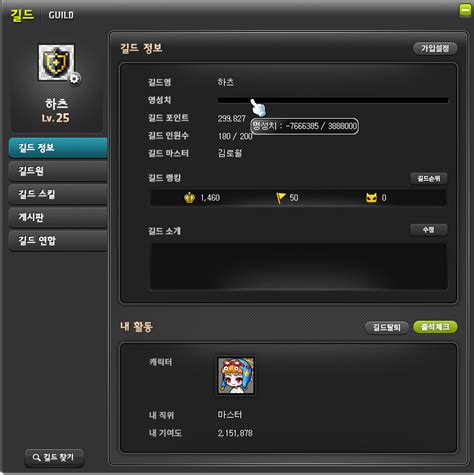474x475 pixels.
Task: Select the 길드 정보 tab
Action: pyautogui.click(x=58, y=148)
